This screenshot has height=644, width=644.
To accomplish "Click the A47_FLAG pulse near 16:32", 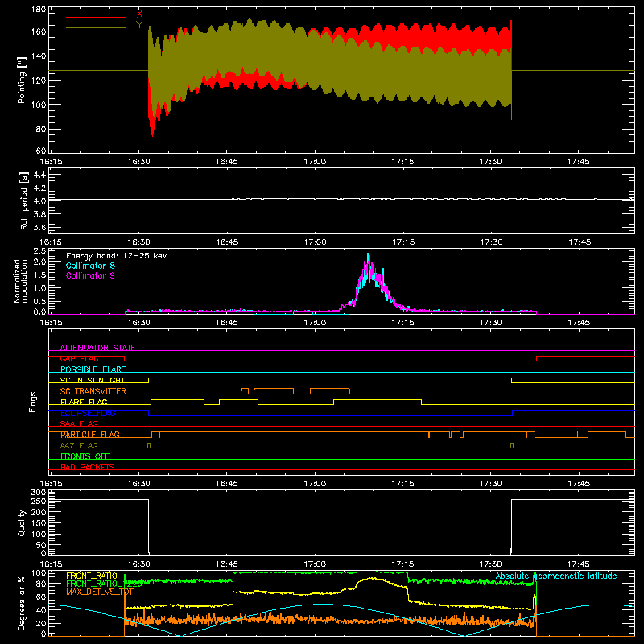I will coord(149,445).
